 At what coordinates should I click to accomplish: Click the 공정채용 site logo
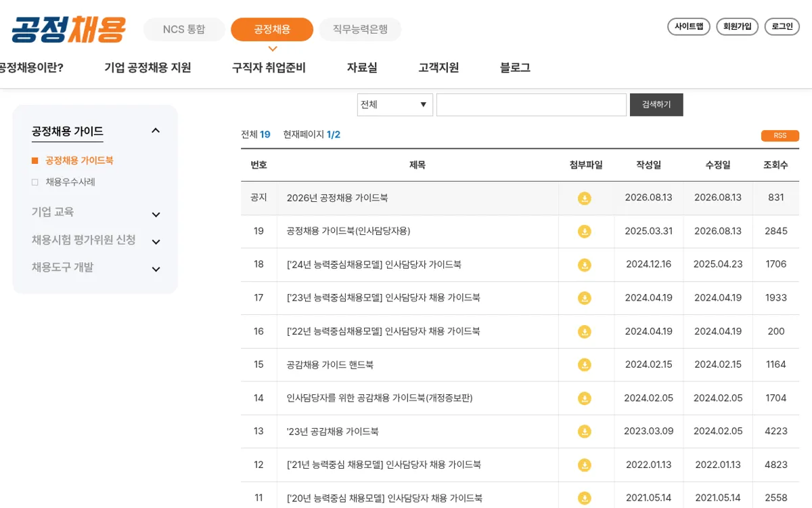pyautogui.click(x=68, y=30)
